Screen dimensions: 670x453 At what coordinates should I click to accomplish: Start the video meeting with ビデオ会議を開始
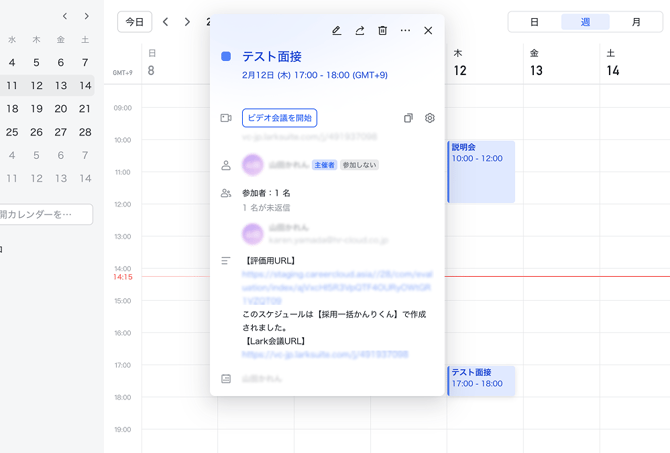[x=279, y=118]
